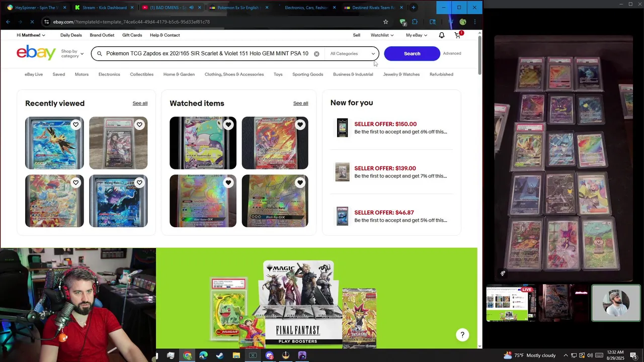
Task: Close the HeySpinner tab
Action: point(64,8)
